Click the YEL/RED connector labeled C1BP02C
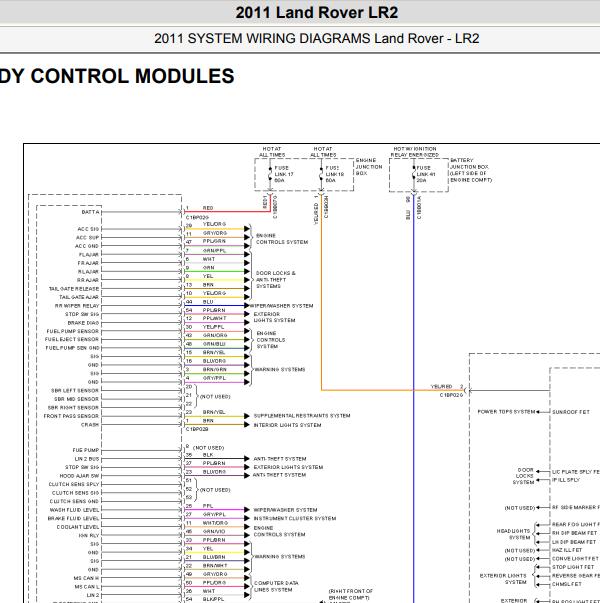600x603 pixels. point(451,395)
